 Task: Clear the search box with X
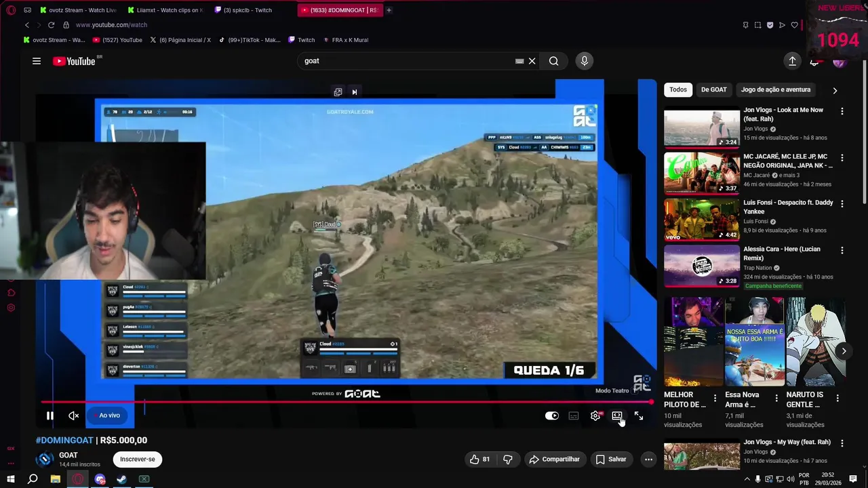[532, 61]
